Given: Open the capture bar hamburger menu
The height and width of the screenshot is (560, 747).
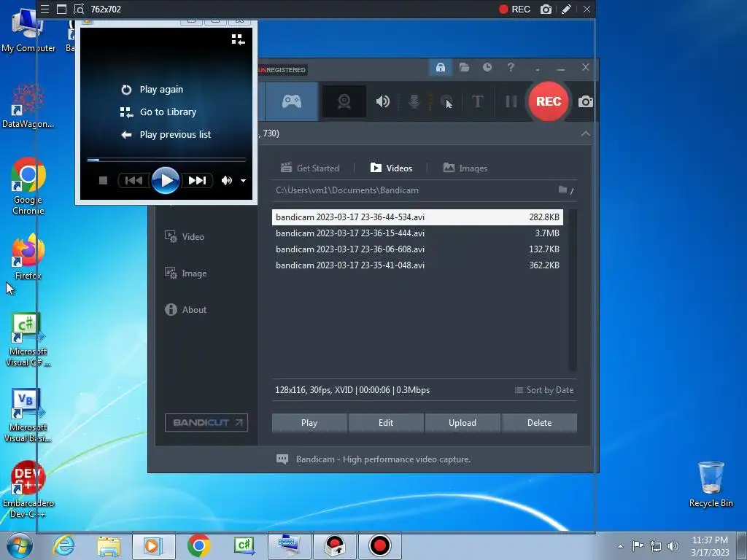Looking at the screenshot, I should click(x=44, y=9).
